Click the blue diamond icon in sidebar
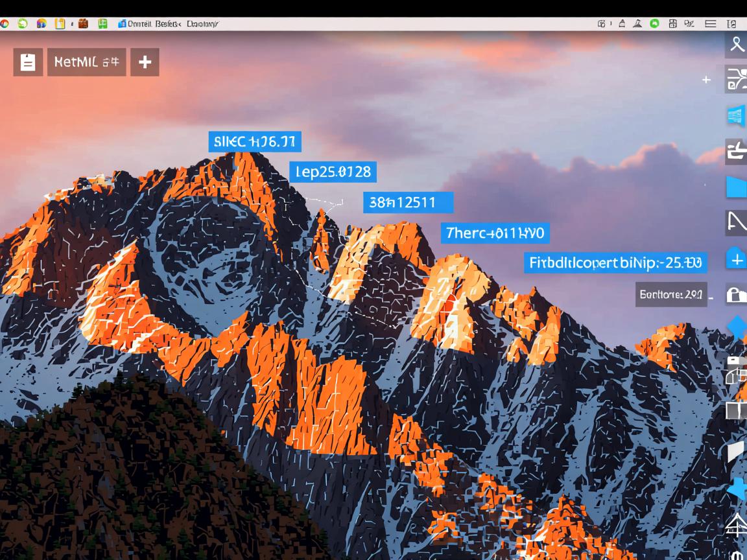This screenshot has width=747, height=560. point(737,326)
